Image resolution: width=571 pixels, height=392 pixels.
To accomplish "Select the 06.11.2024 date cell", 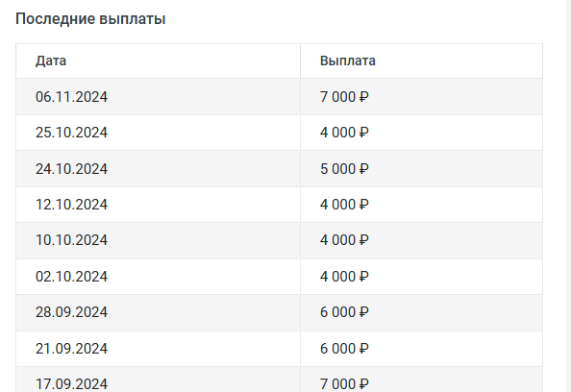I will pos(71,97).
